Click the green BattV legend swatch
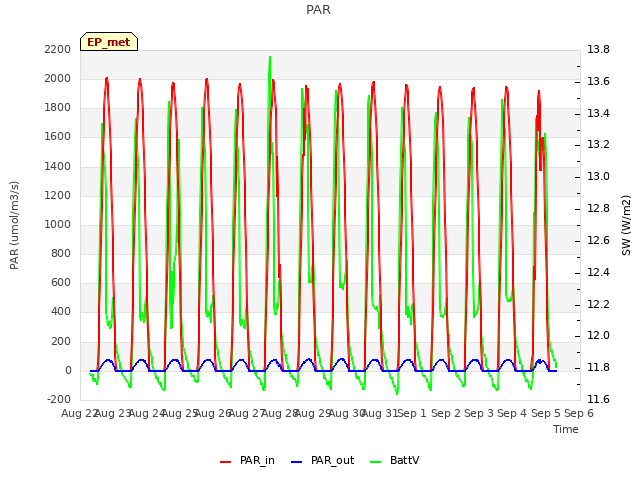The width and height of the screenshot is (640, 480). 375,462
